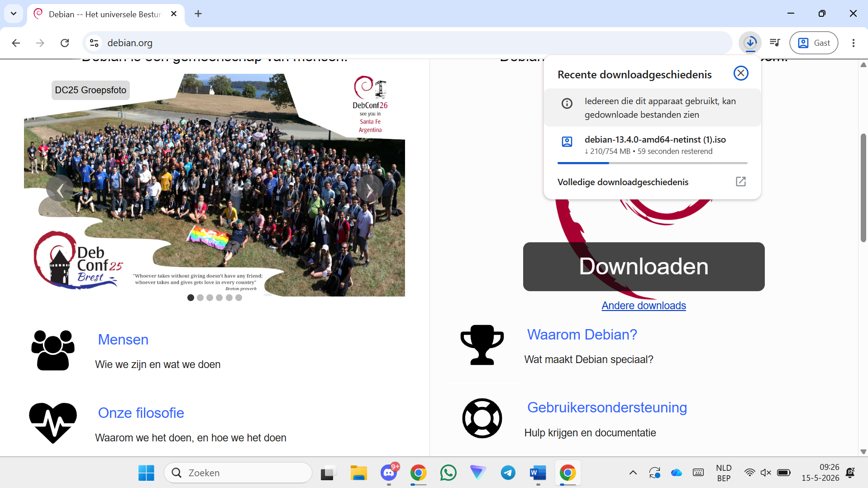
Task: Click the Wi-Fi tray icon
Action: [749, 473]
